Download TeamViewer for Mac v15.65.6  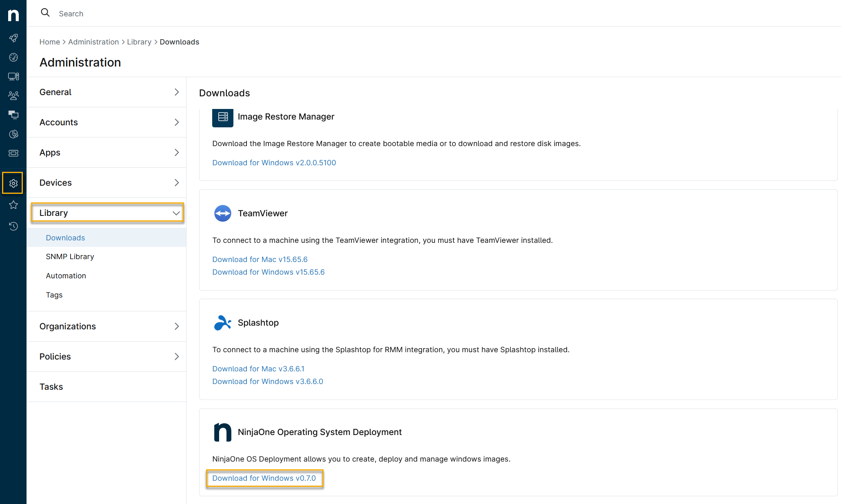260,259
